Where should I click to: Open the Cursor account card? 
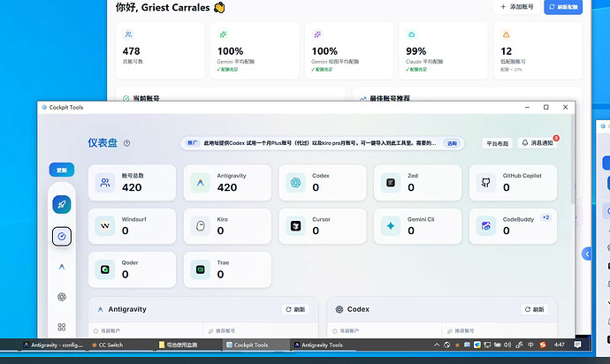[x=323, y=226]
